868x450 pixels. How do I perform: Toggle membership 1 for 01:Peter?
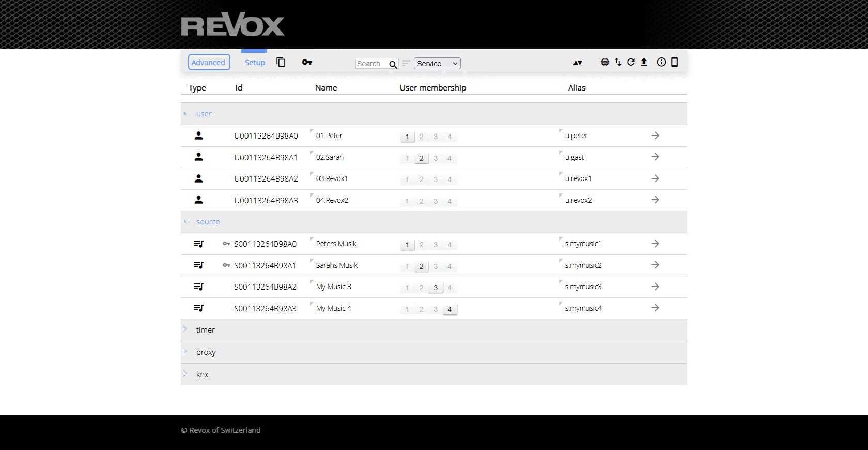tap(407, 137)
